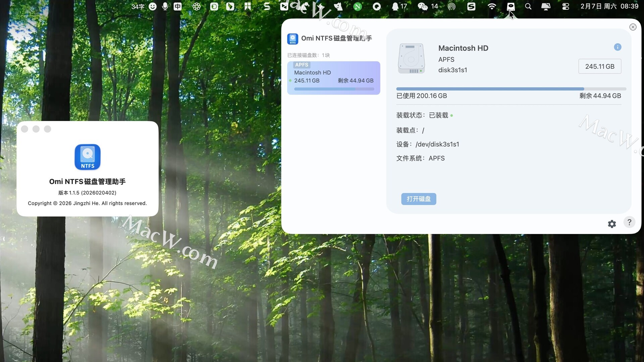
Task: Click the NTFS app icon in About window
Action: 88,157
